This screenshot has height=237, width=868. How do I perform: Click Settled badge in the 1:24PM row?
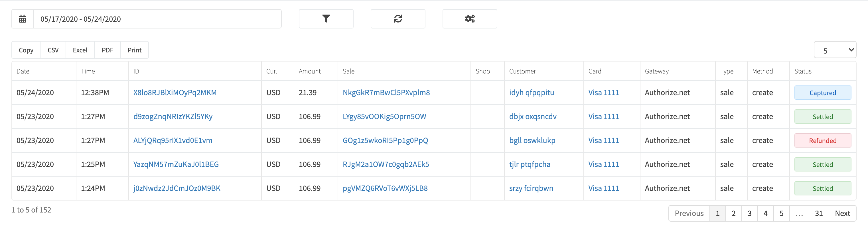click(x=822, y=188)
